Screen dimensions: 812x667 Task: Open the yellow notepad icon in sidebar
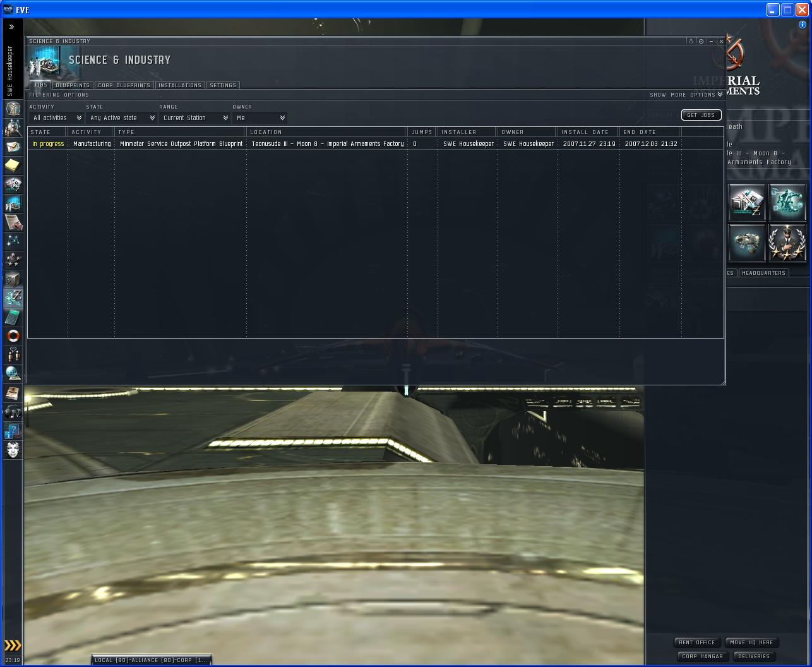click(x=13, y=165)
